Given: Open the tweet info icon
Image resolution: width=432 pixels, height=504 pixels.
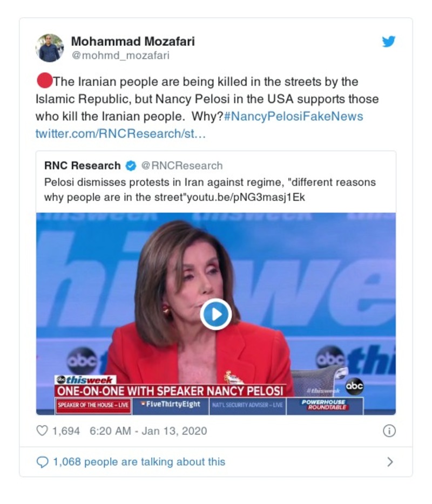Looking at the screenshot, I should (389, 431).
